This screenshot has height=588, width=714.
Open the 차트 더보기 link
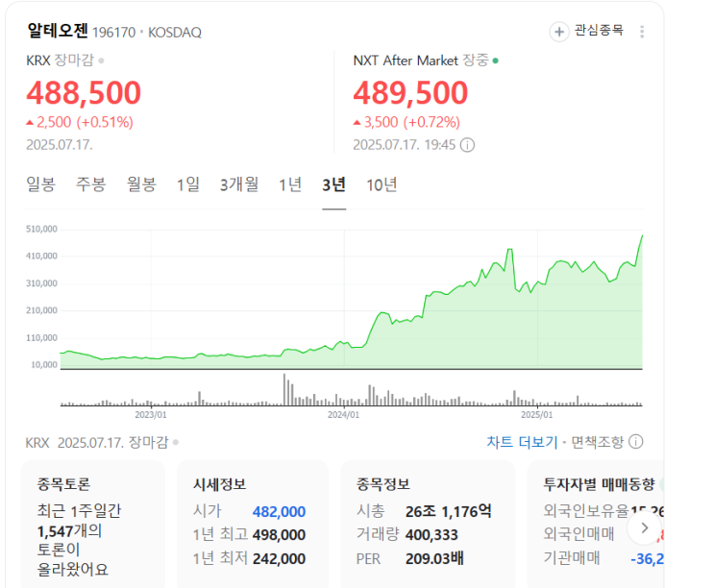[522, 442]
